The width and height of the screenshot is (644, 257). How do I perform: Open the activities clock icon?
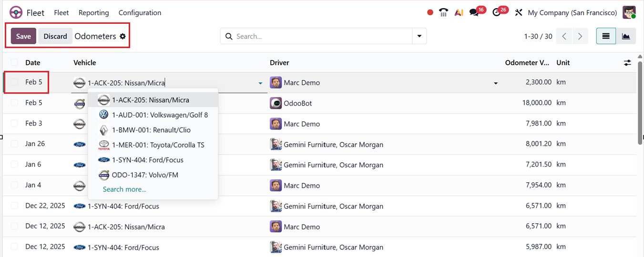tap(497, 12)
